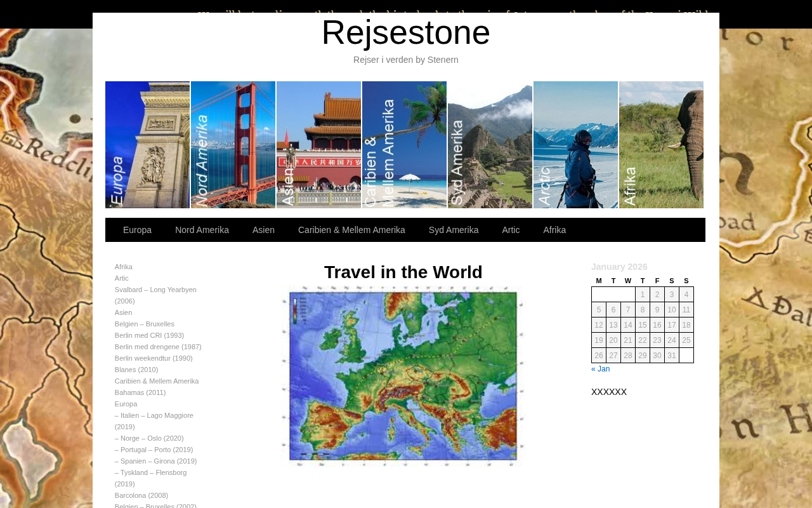This screenshot has width=812, height=508.
Task: Select the Europa banner image
Action: click(147, 145)
